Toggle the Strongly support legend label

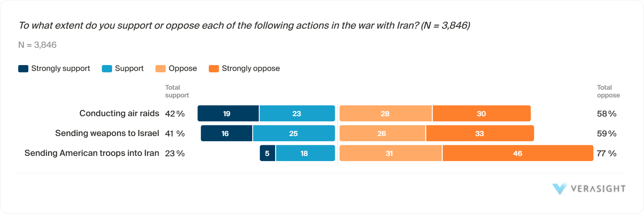coord(61,69)
